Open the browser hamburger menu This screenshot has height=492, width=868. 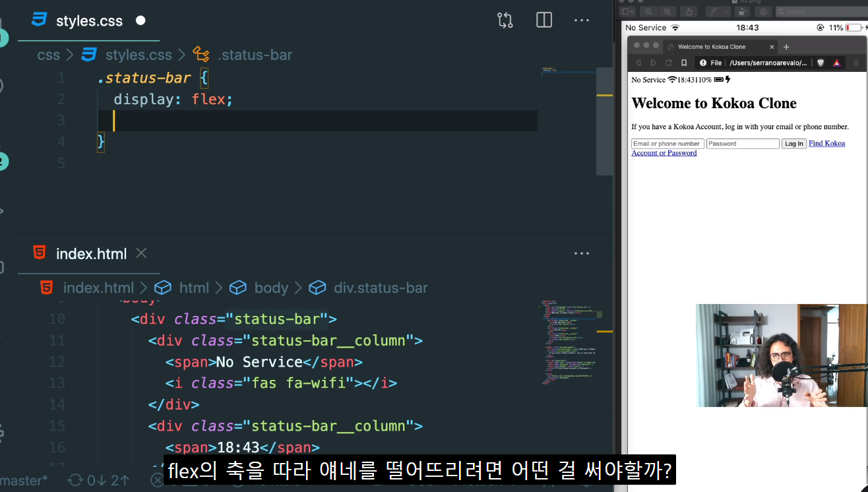click(x=856, y=63)
